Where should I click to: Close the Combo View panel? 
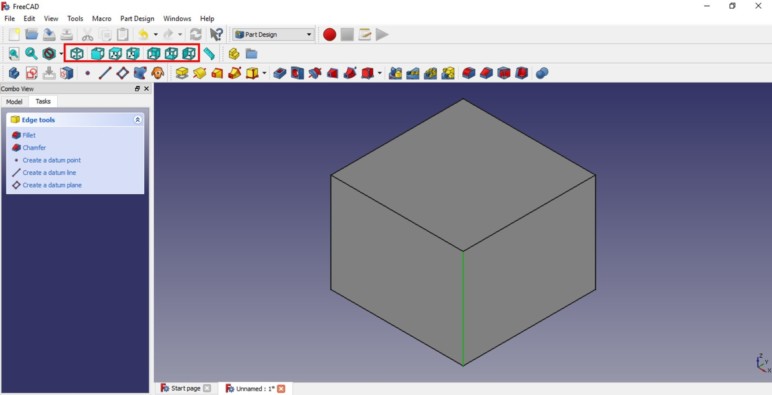click(x=146, y=89)
